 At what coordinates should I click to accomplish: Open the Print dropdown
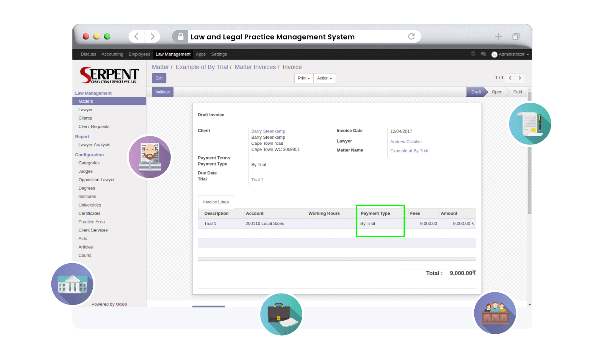click(304, 78)
